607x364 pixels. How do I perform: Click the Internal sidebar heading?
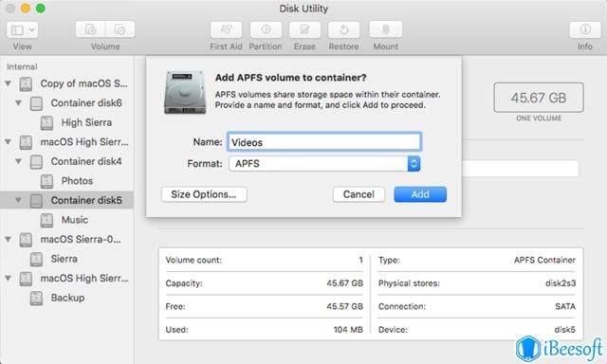22,66
